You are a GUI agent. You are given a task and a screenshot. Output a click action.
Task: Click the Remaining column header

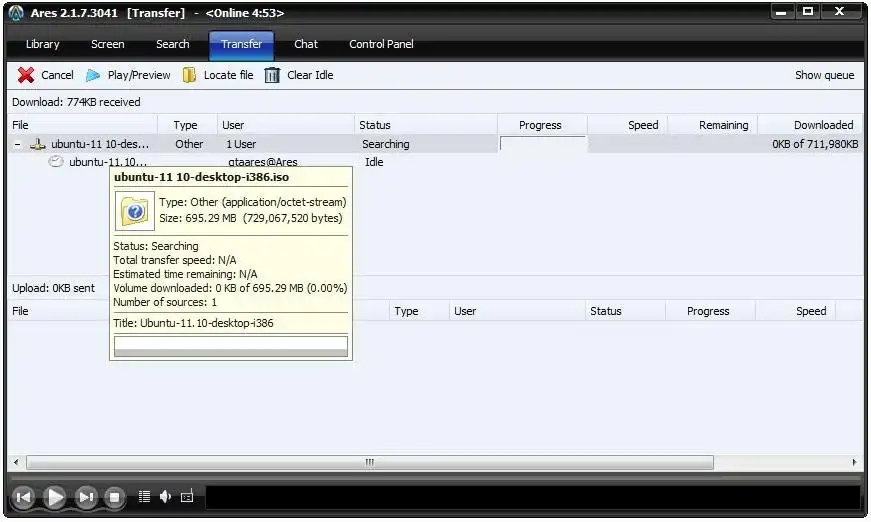[x=713, y=125]
